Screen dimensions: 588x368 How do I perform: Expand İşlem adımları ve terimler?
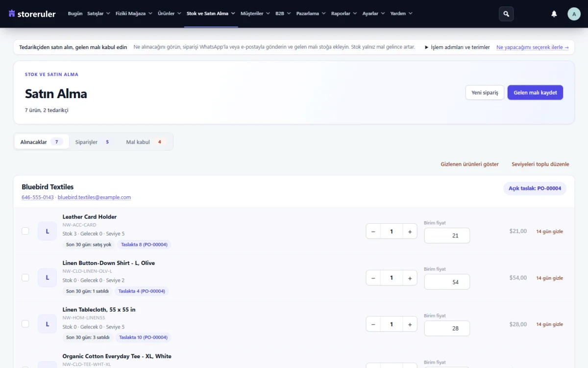click(457, 47)
